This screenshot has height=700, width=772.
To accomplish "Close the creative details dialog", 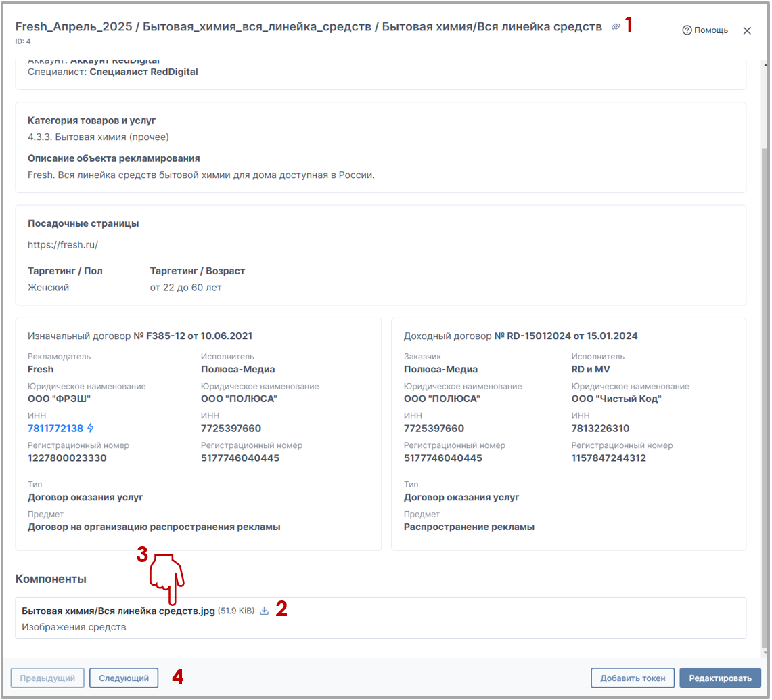I will (x=746, y=30).
